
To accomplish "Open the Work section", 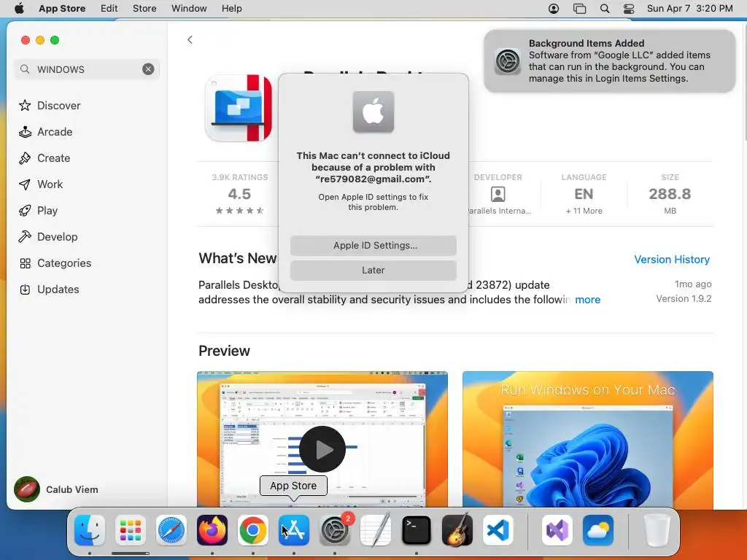I will pos(50,184).
